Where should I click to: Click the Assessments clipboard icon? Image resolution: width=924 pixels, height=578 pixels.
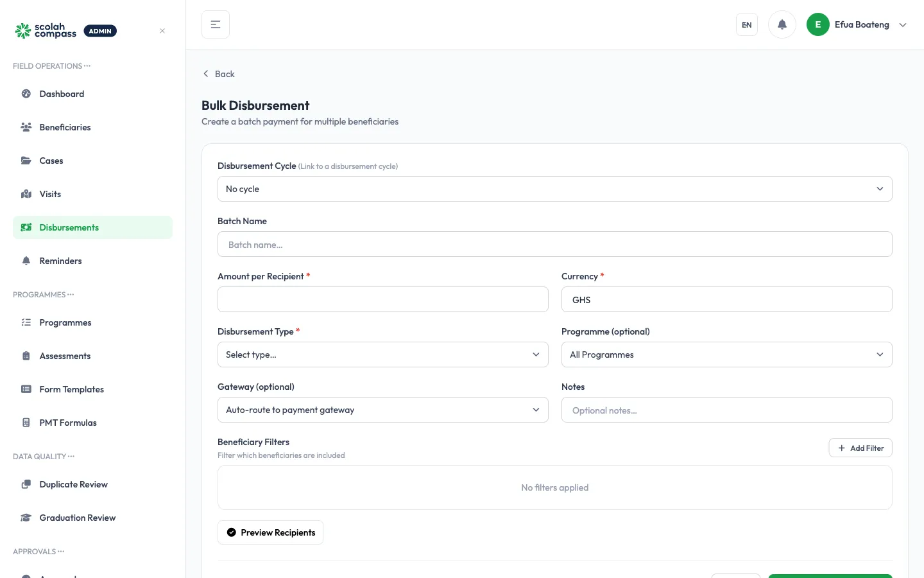pos(26,356)
